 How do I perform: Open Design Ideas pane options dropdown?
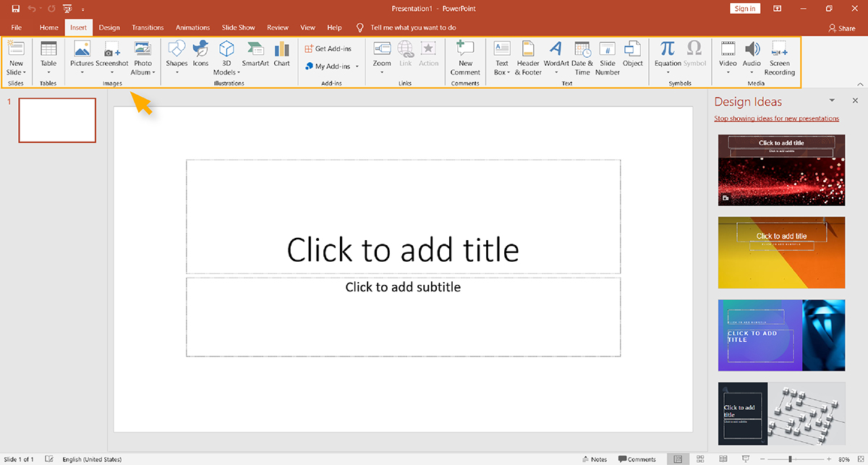pyautogui.click(x=832, y=101)
